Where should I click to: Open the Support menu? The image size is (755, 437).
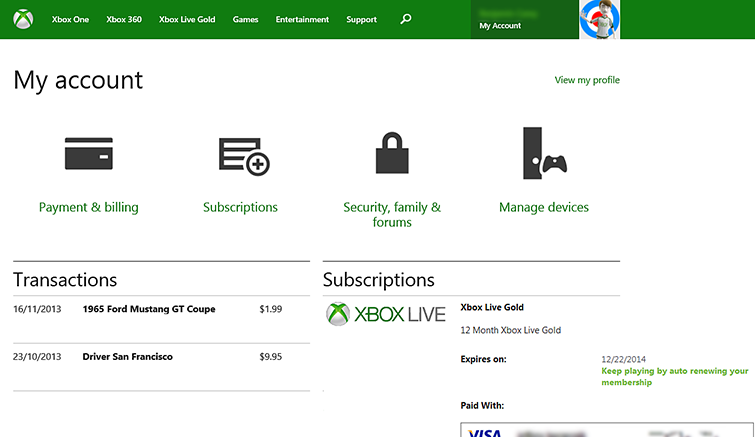tap(361, 19)
